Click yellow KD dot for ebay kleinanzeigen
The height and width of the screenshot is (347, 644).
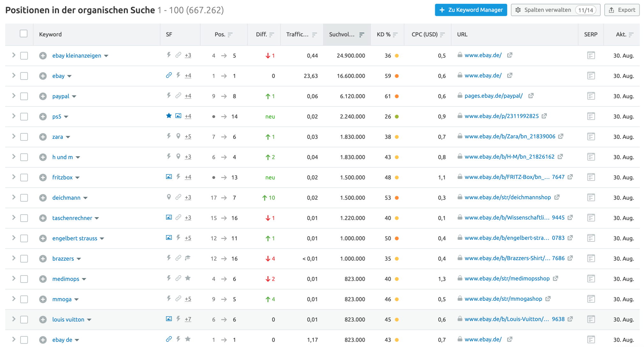[x=397, y=55]
